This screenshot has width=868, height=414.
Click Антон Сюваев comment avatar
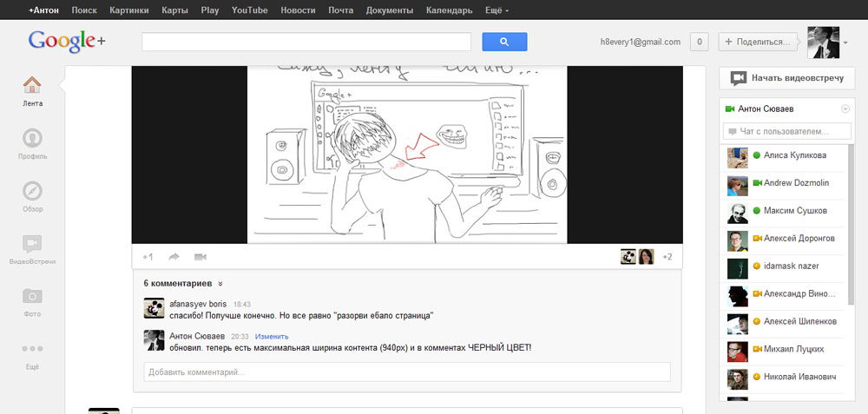(154, 340)
